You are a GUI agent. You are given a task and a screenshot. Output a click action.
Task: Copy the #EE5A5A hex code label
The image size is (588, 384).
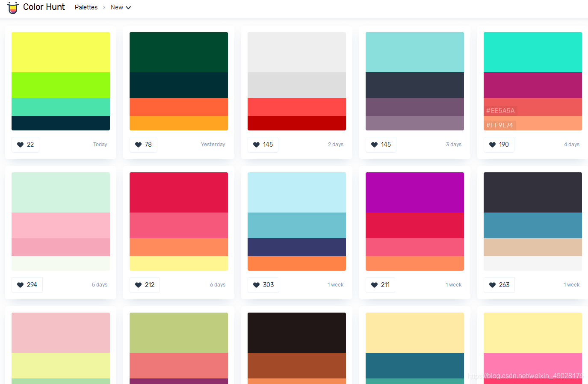(500, 111)
